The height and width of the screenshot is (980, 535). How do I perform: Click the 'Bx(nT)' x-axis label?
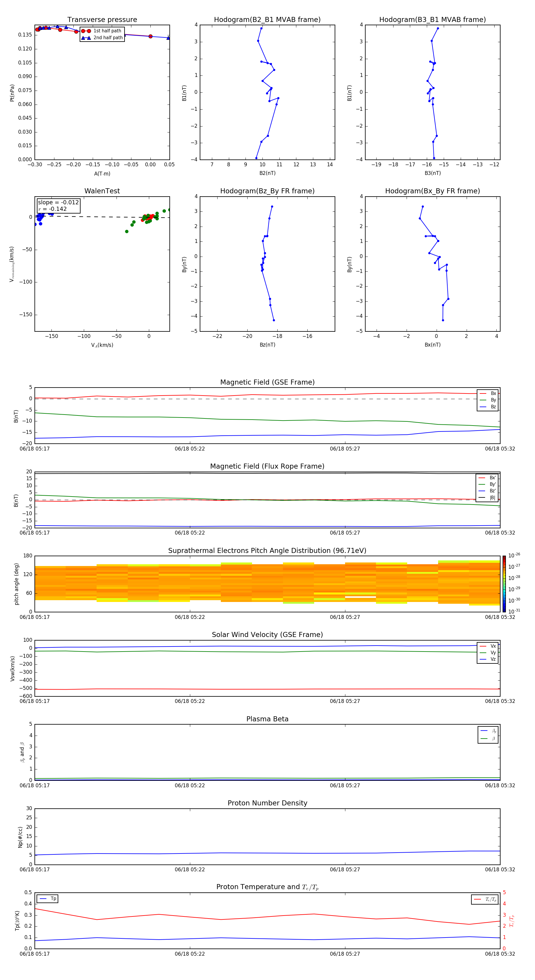pos(432,345)
